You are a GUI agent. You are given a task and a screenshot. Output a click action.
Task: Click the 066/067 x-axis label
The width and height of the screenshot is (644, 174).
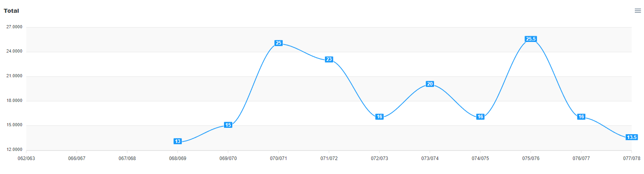tap(77, 158)
